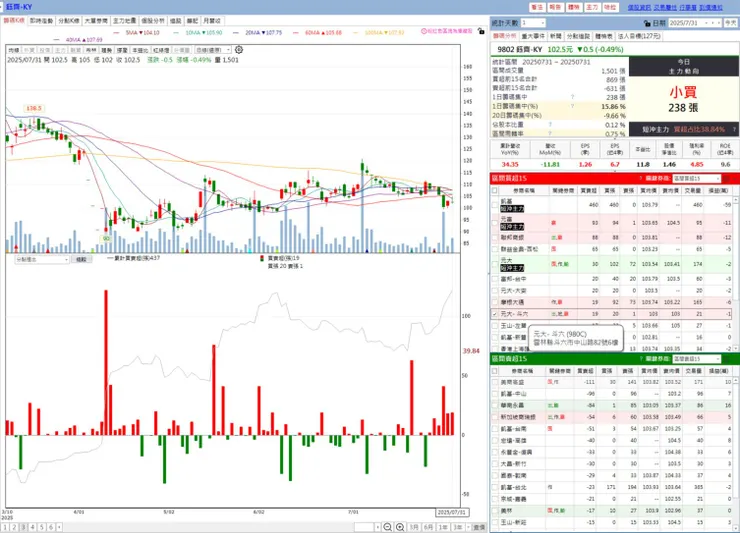Click 5MA legend line swatch
Viewport: 740px width, 533px height.
coord(118,33)
